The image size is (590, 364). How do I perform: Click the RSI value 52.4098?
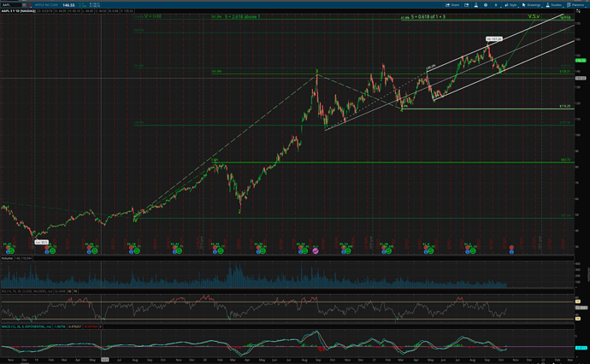coord(60,291)
